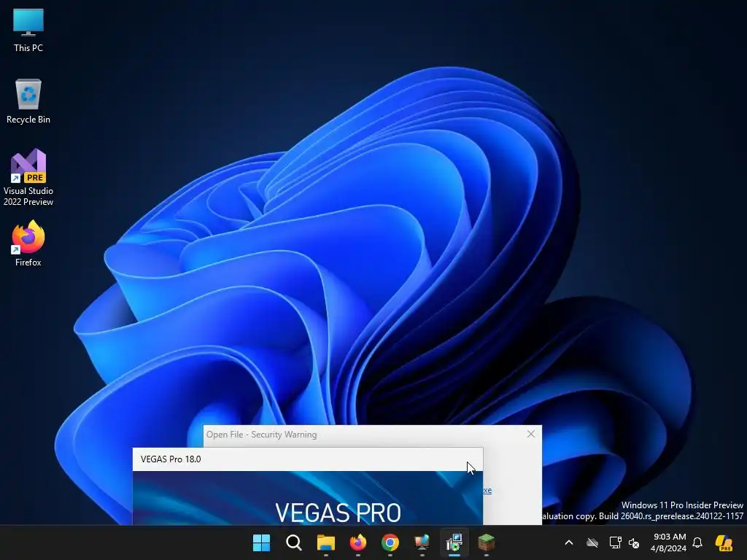
Task: Open Google Chrome from the taskbar
Action: 390,542
